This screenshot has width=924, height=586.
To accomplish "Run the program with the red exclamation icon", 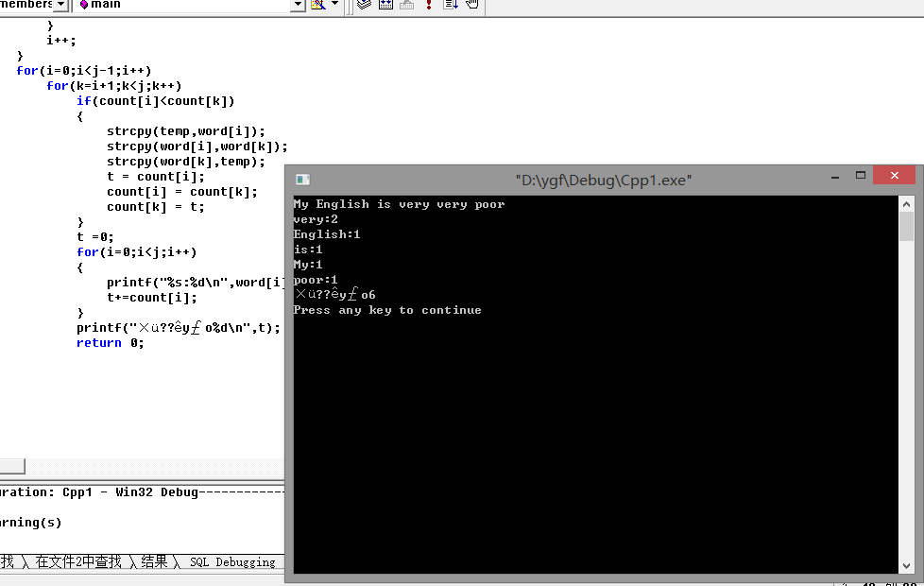I will [x=429, y=5].
